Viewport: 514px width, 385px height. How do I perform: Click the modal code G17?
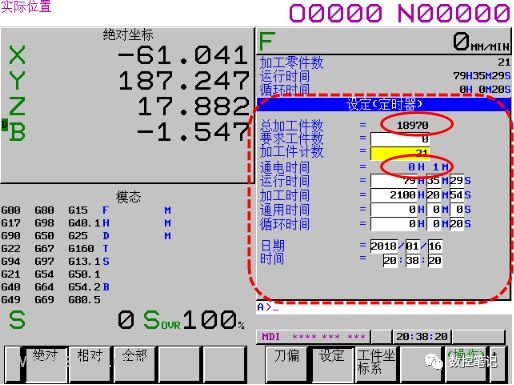point(11,223)
